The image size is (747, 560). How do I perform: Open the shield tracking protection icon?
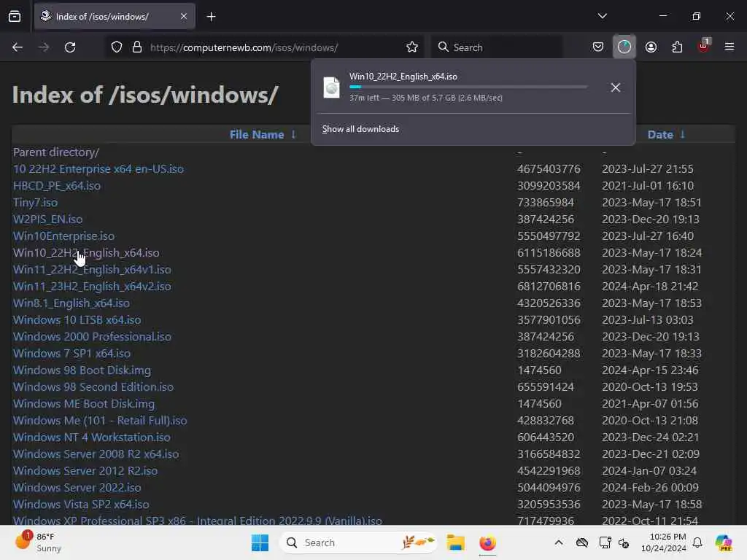(x=117, y=47)
